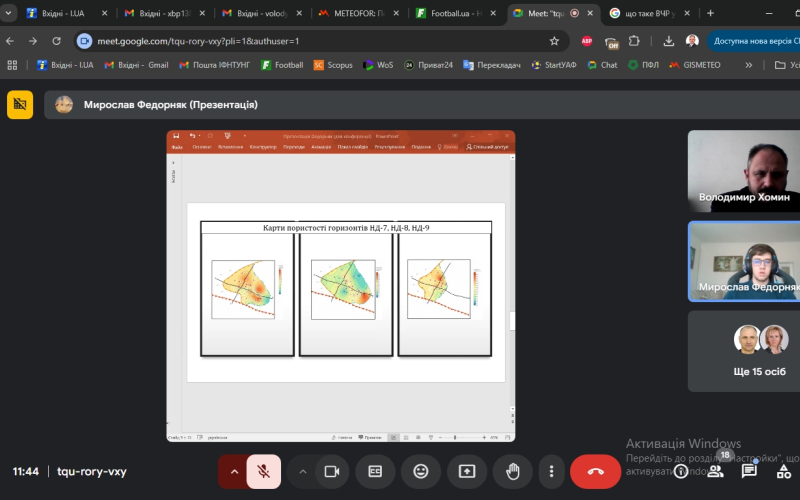Image resolution: width=800 pixels, height=500 pixels.
Task: Open Приват24 bookmark
Action: [x=429, y=65]
